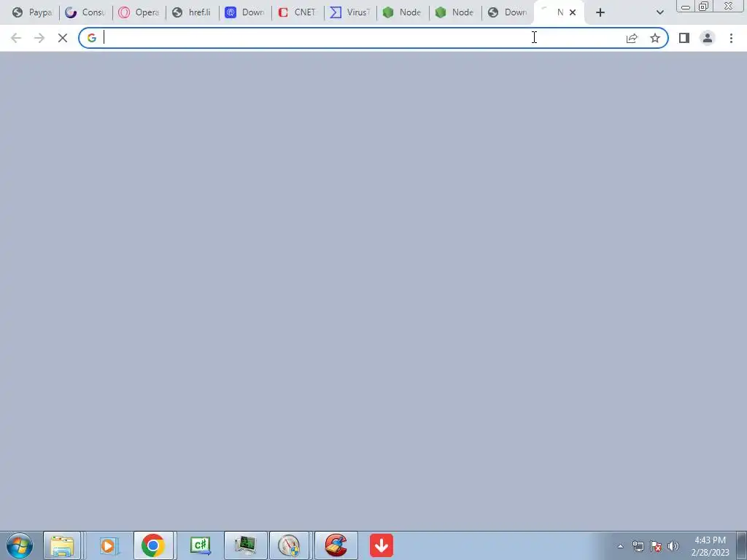Launch Windows Media Player from taskbar
Viewport: 747px width, 560px height.
point(108,545)
